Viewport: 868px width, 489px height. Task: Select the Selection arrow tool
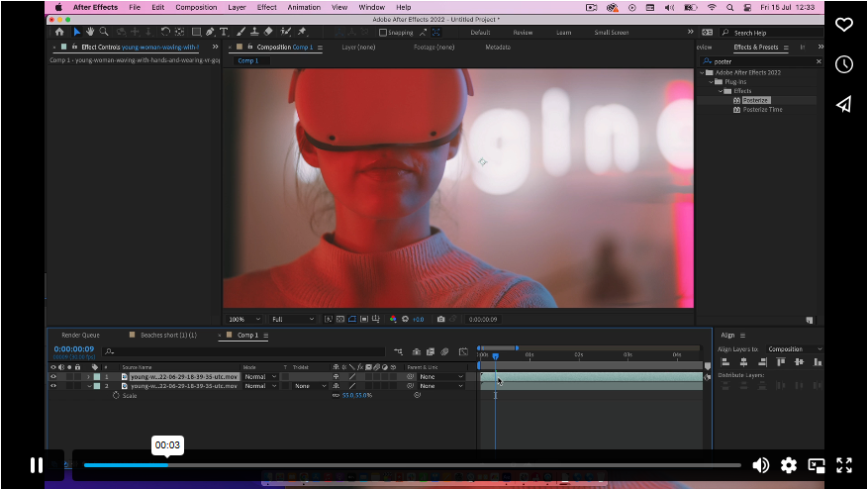[77, 32]
